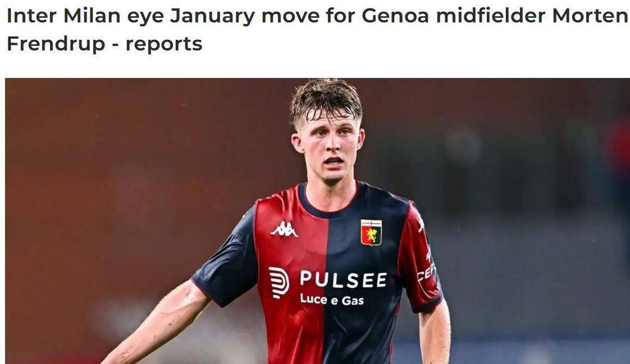Click the 'Luce e Gas' sponsor text

[332, 300]
